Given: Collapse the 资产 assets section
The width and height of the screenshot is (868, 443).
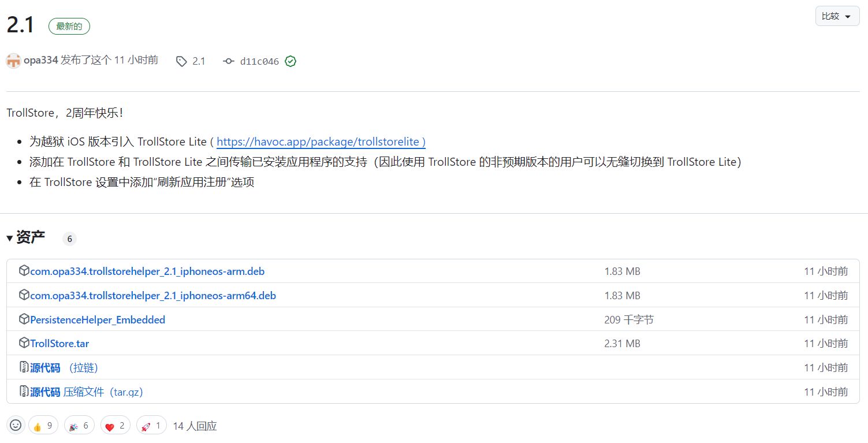Looking at the screenshot, I should click(26, 237).
